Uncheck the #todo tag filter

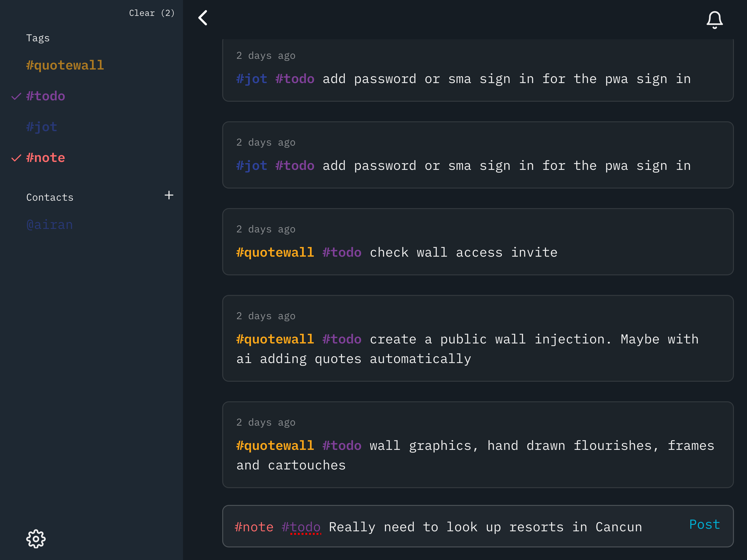45,96
